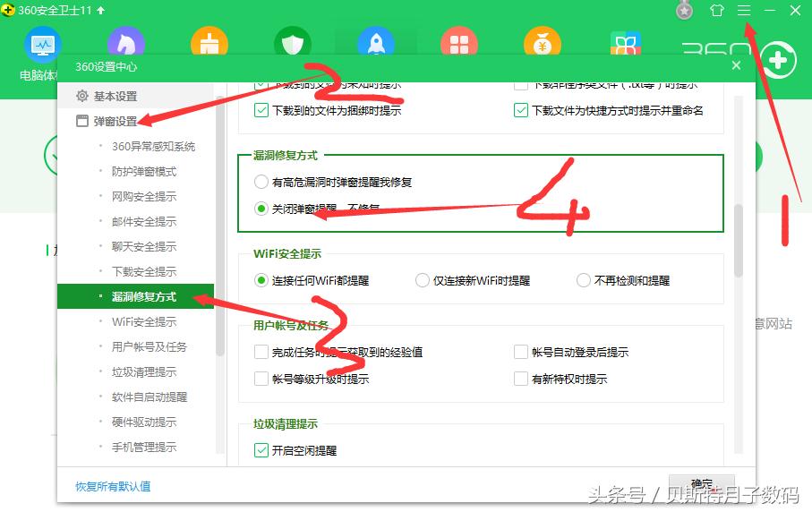The height and width of the screenshot is (512, 812).
Task: Open the computer checkup monitor icon
Action: (42, 45)
